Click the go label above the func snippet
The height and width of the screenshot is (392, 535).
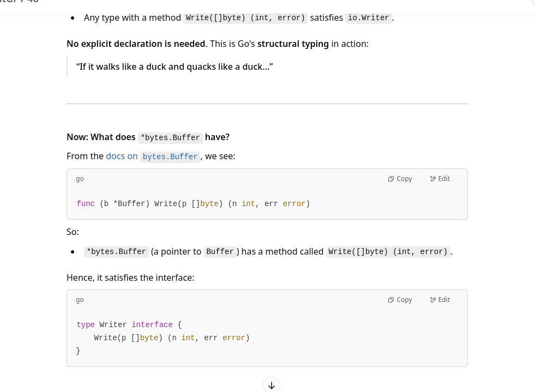[x=80, y=179]
